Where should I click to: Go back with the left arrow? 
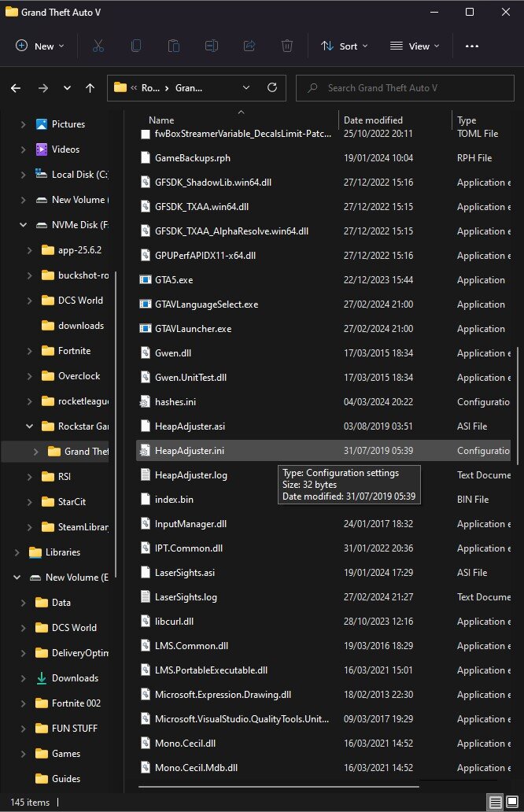coord(16,88)
